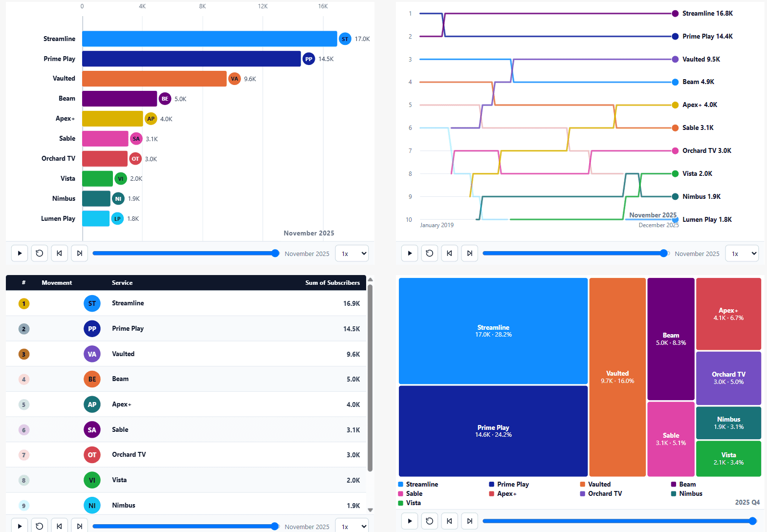Click the ranking table timeline slider
The height and width of the screenshot is (532, 767).
pos(185,526)
